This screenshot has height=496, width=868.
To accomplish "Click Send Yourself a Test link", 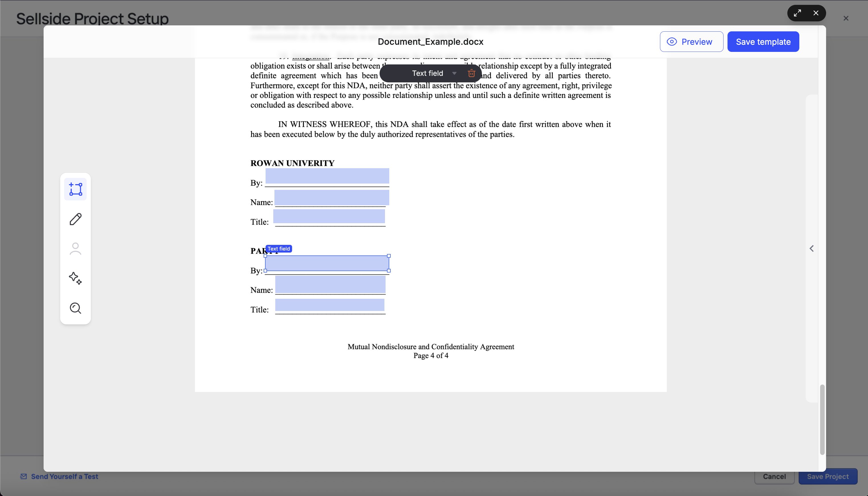I will (x=59, y=476).
